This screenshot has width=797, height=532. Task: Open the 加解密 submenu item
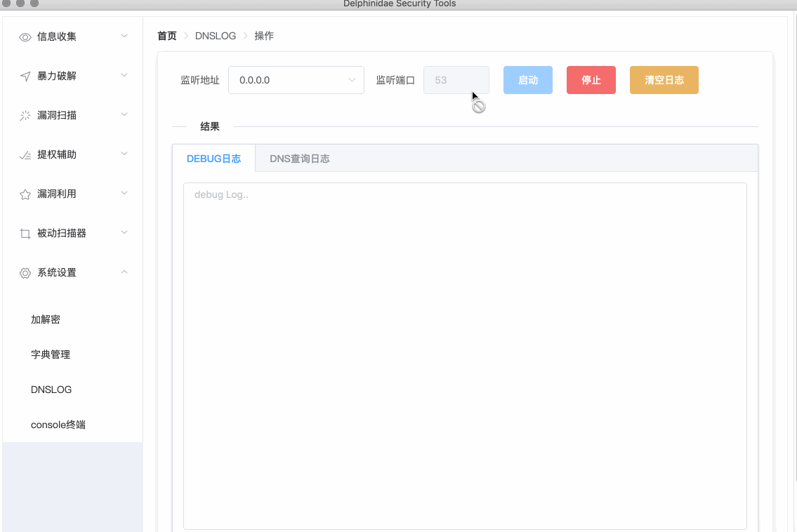pyautogui.click(x=46, y=319)
